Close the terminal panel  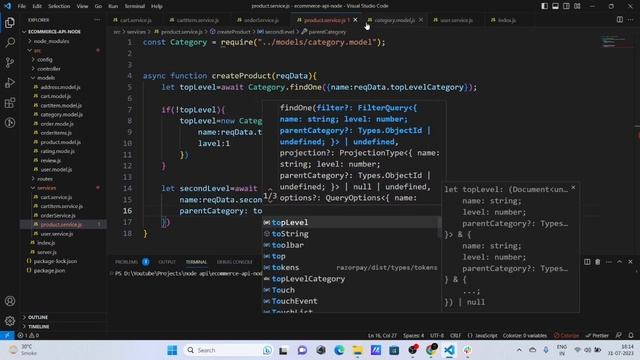click(630, 262)
